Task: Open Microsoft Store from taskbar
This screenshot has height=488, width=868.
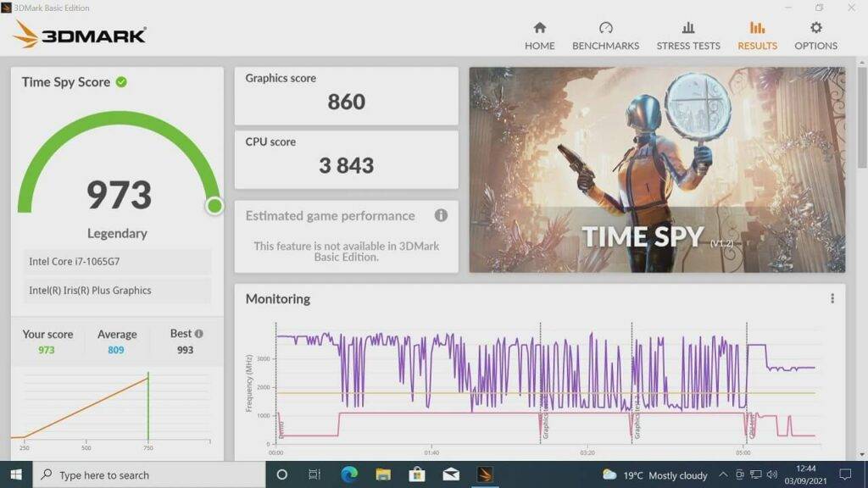Action: click(417, 474)
